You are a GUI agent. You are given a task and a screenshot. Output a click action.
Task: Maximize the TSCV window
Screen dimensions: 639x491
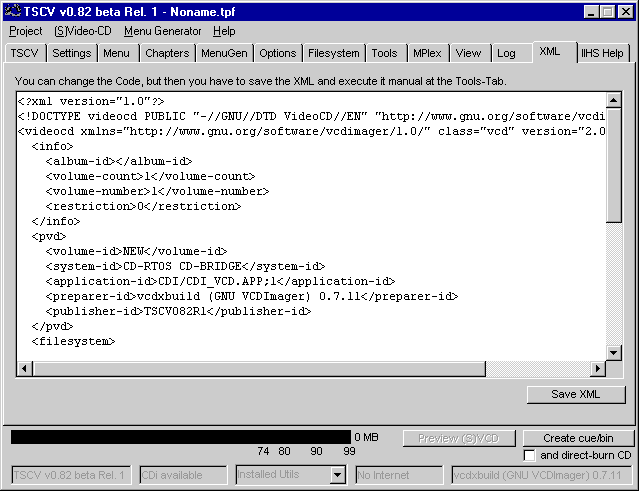click(608, 11)
